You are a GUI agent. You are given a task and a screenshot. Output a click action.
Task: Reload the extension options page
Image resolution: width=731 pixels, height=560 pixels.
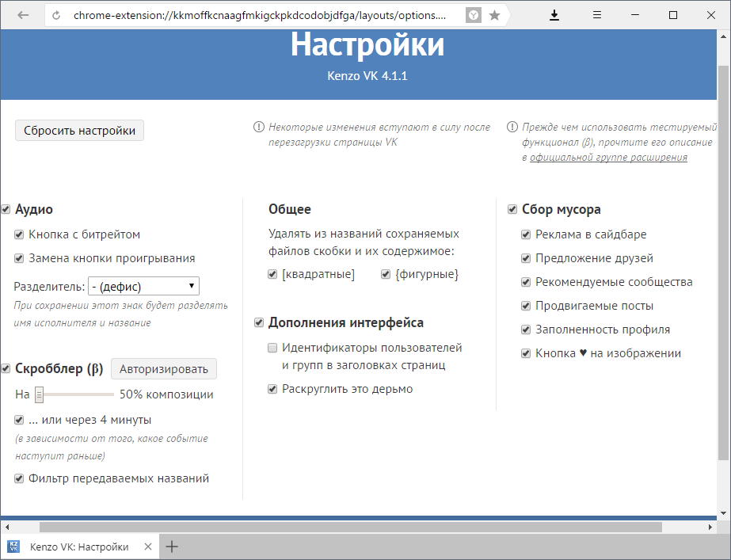pyautogui.click(x=56, y=15)
